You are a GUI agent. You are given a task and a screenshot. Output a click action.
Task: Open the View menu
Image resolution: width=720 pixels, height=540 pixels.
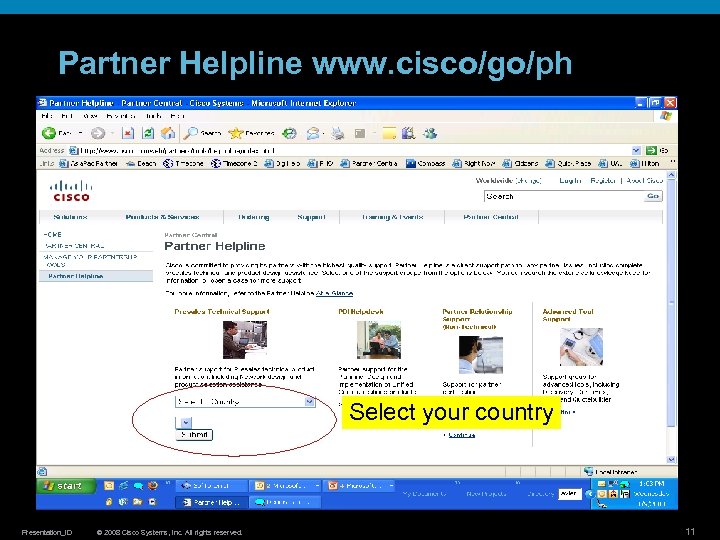pos(90,116)
